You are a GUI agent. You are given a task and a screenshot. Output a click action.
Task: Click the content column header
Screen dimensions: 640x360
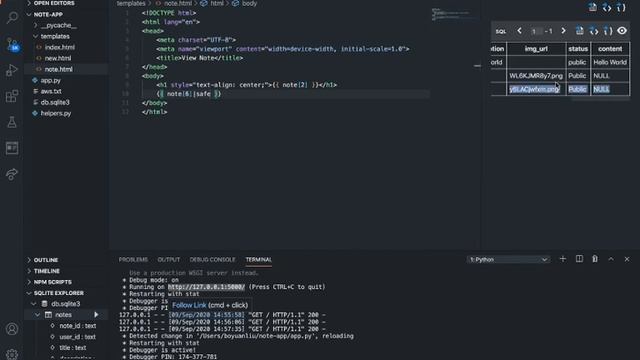tap(610, 49)
